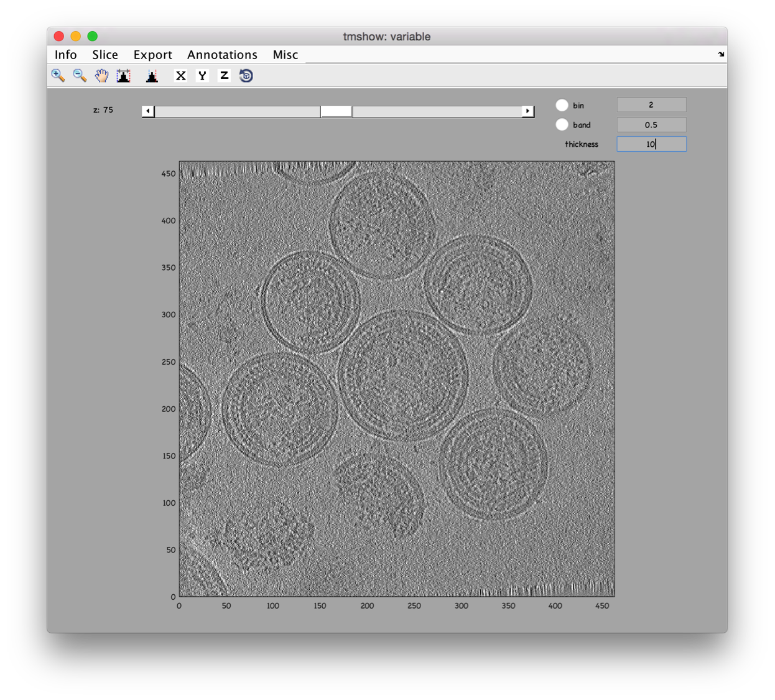Open the Annotations menu
775x700 pixels.
point(222,55)
